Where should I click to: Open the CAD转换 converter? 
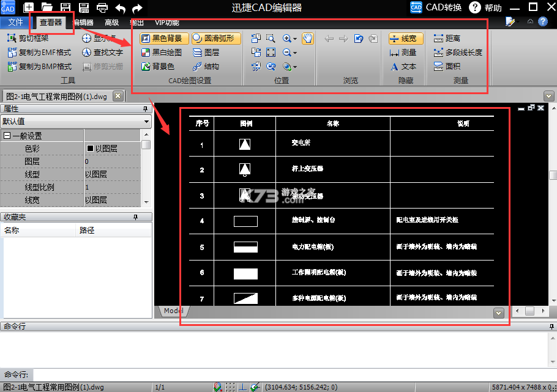click(436, 7)
